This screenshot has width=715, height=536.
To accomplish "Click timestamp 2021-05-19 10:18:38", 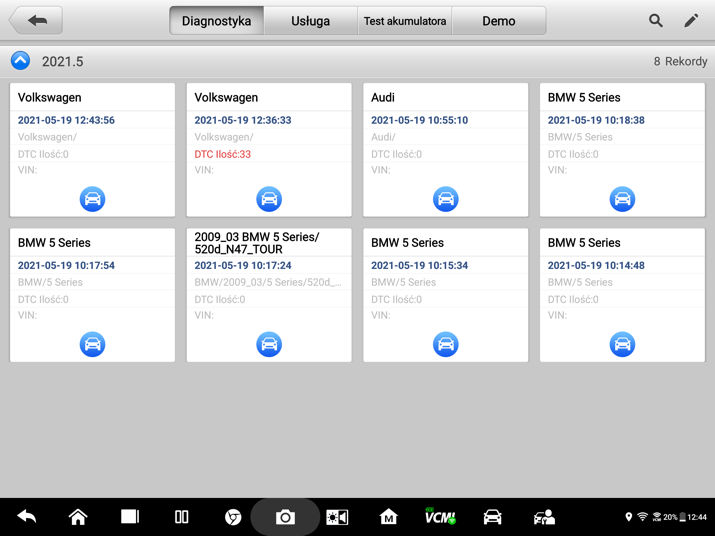I will 596,120.
